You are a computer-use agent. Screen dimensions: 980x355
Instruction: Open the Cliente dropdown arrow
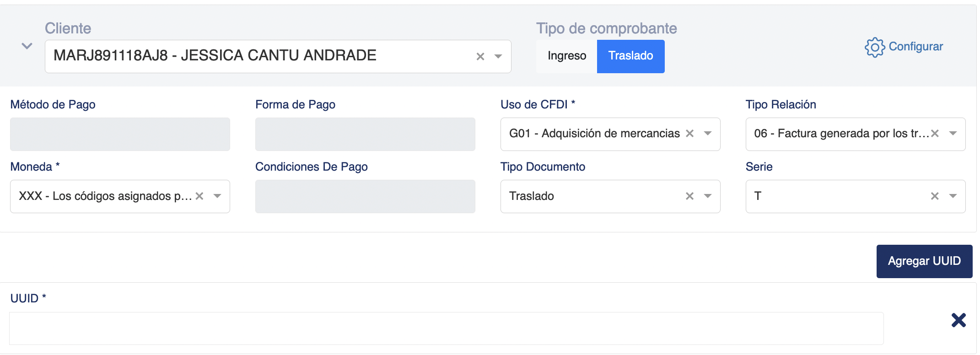498,56
